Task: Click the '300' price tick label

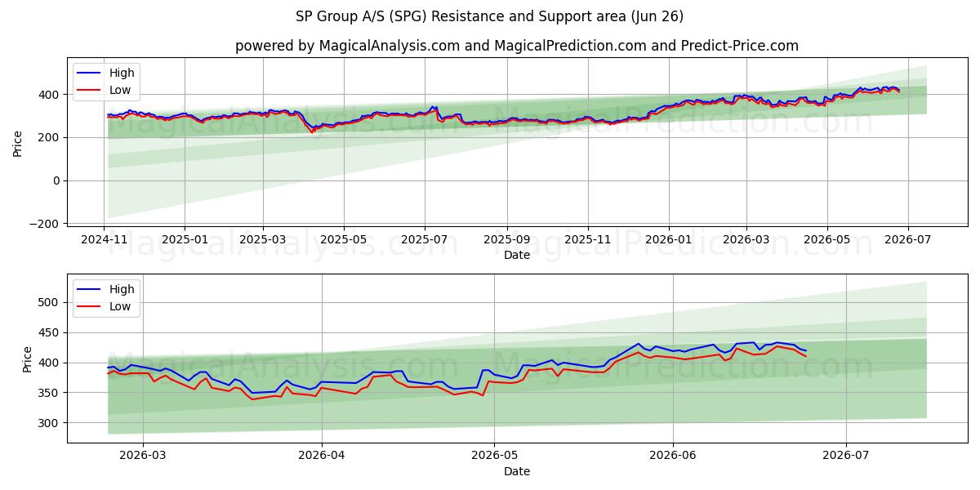Action: (50, 423)
